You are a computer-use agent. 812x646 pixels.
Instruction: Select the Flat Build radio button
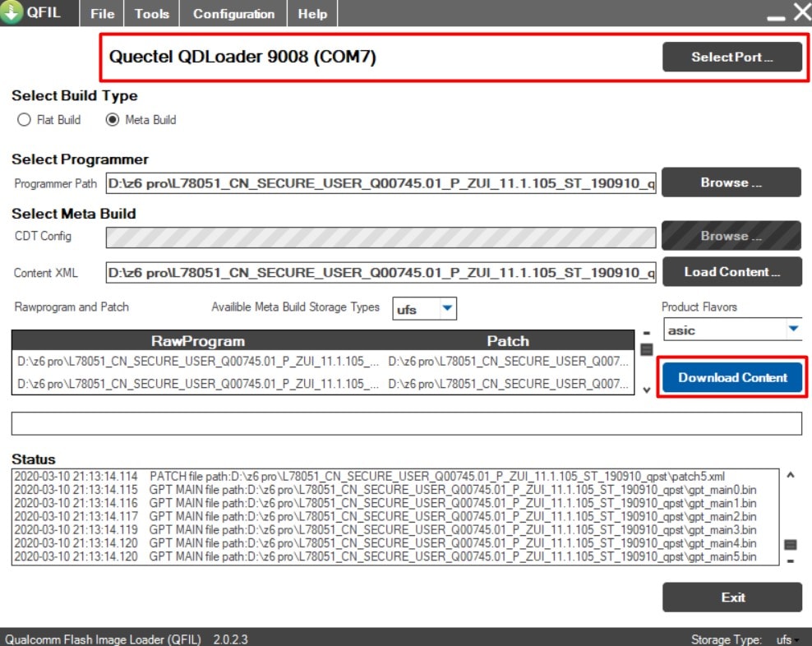click(x=25, y=119)
